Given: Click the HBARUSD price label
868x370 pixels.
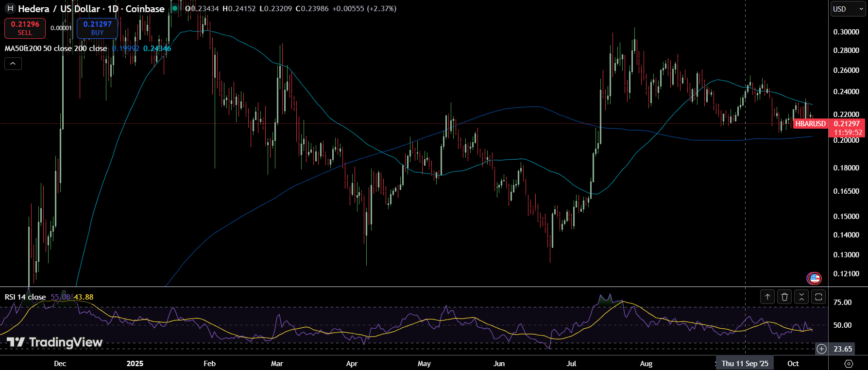Looking at the screenshot, I should point(810,124).
